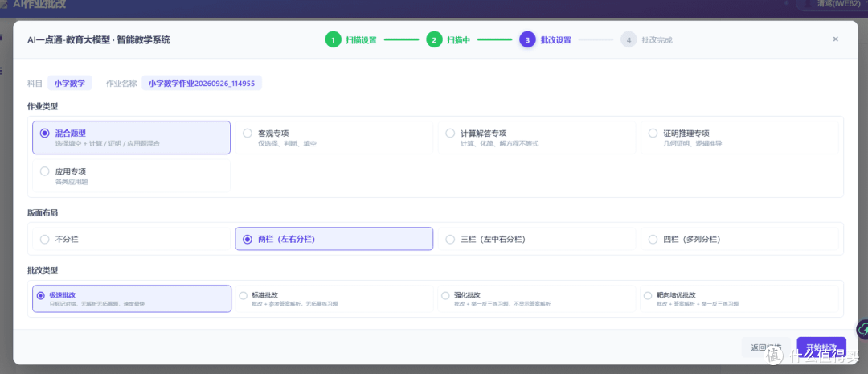Set layout to 两栏（左右分栏）
868x374 pixels.
tap(334, 239)
